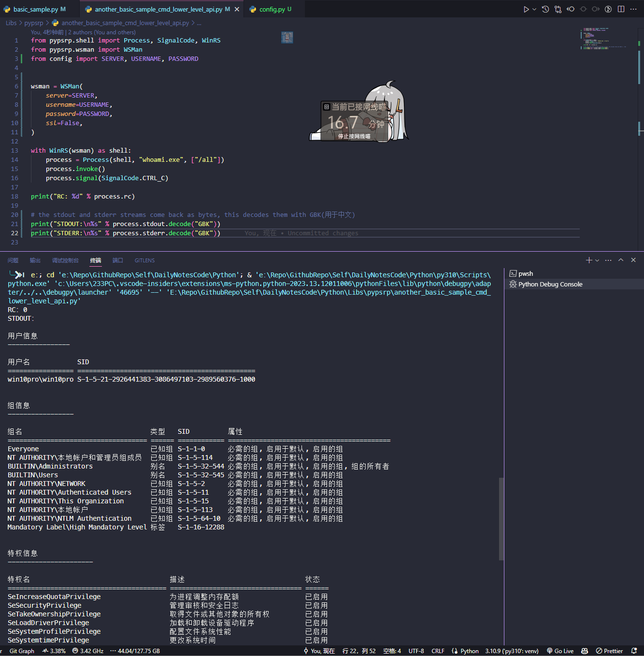This screenshot has height=656, width=644.
Task: Select the 终端 panel tab
Action: click(96, 260)
